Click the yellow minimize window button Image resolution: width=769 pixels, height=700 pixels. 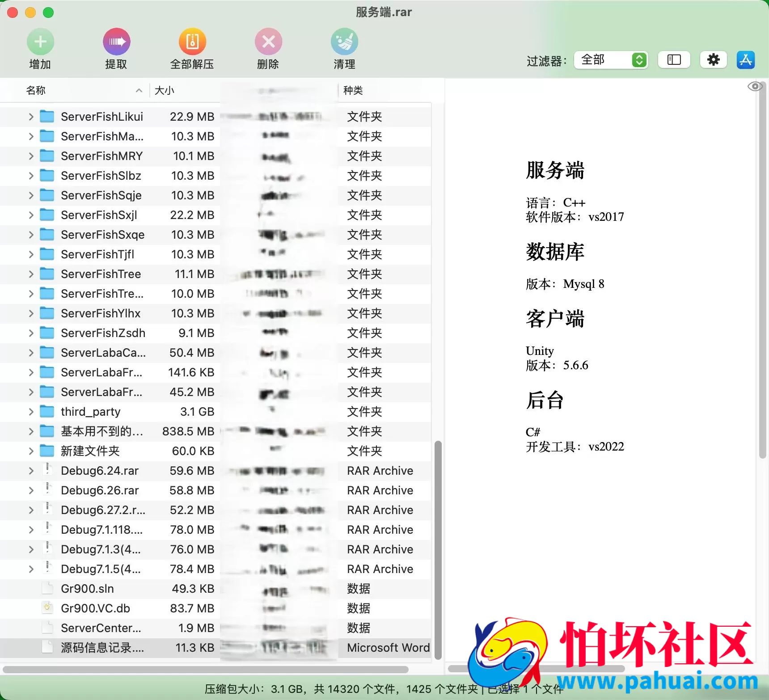(x=30, y=13)
